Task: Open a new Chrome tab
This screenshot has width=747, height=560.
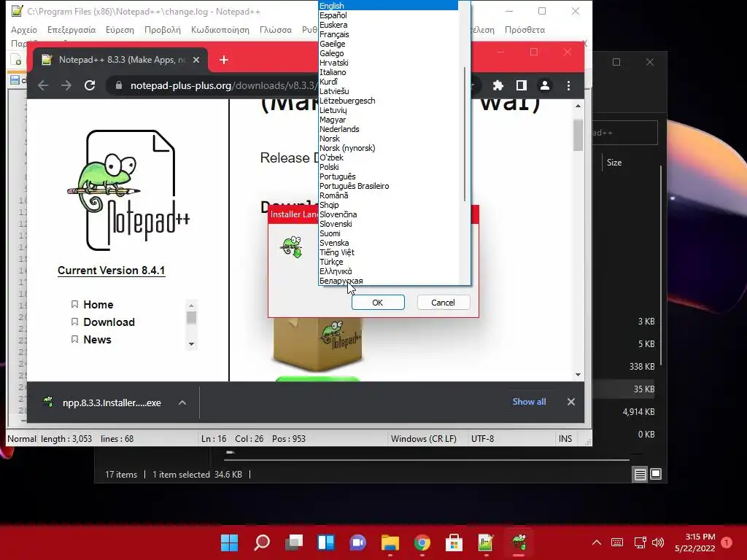Action: pyautogui.click(x=224, y=60)
